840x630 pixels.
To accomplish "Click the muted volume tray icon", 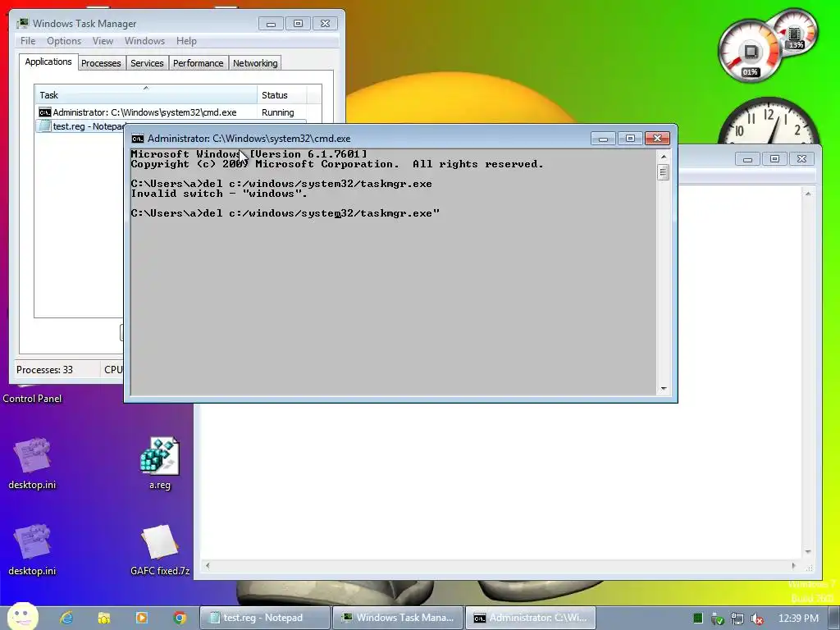I will (x=757, y=619).
